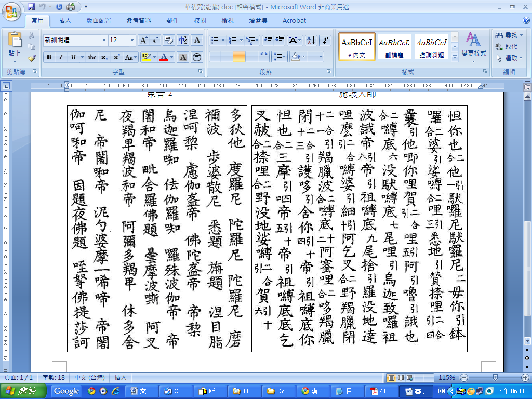Open the font name dropdown 新細明體
Image resolution: width=532 pixels, height=399 pixels.
coord(103,40)
